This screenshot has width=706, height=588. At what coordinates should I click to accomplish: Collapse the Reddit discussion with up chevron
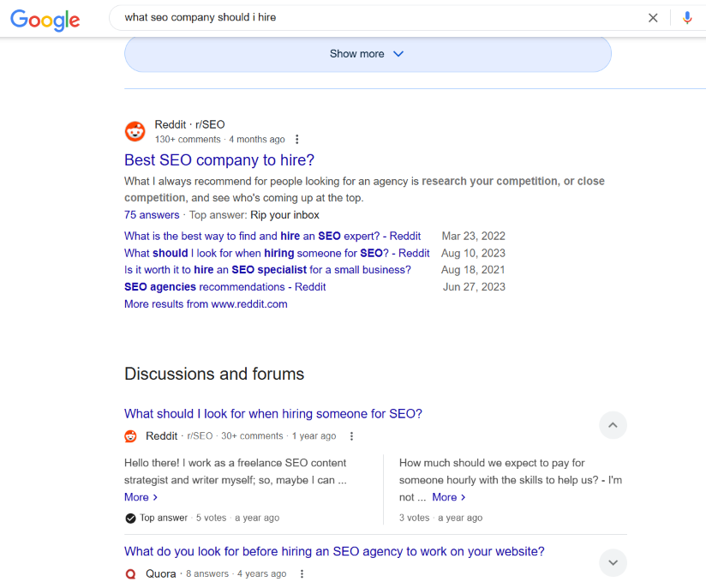click(x=613, y=425)
